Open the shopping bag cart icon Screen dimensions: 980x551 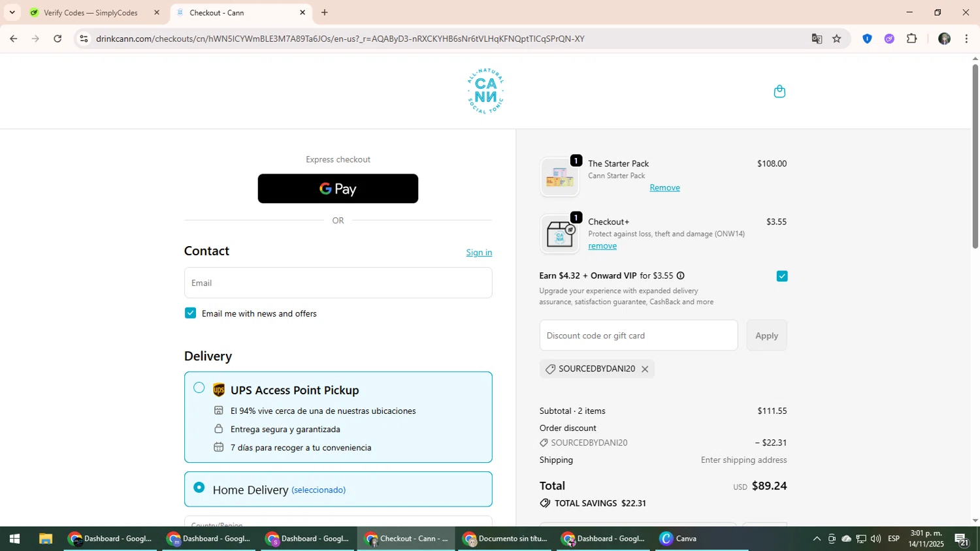(779, 91)
